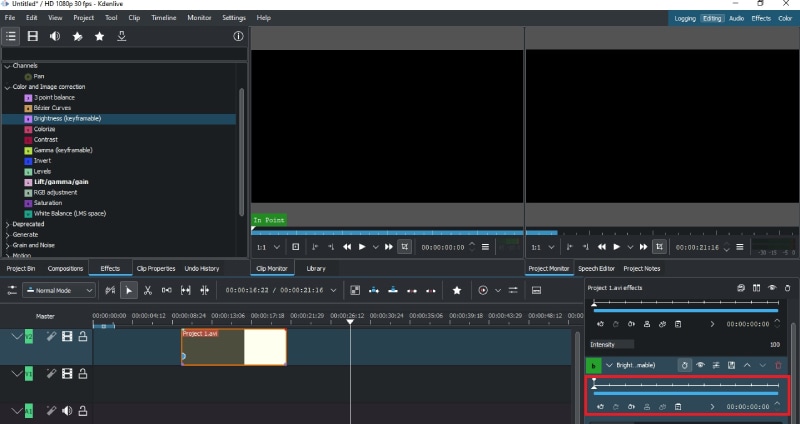Click the Clip Monitor blue zone bar
Viewport: 800px width, 424px height.
tap(387, 233)
